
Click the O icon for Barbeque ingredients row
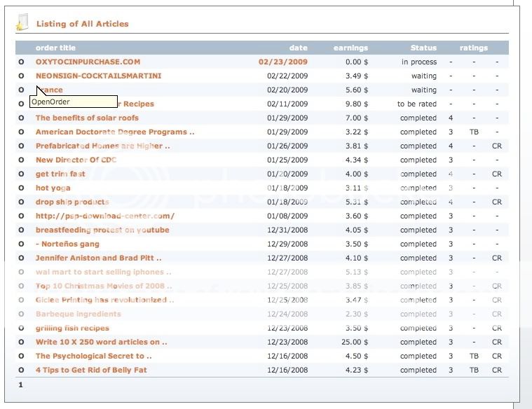tap(21, 314)
